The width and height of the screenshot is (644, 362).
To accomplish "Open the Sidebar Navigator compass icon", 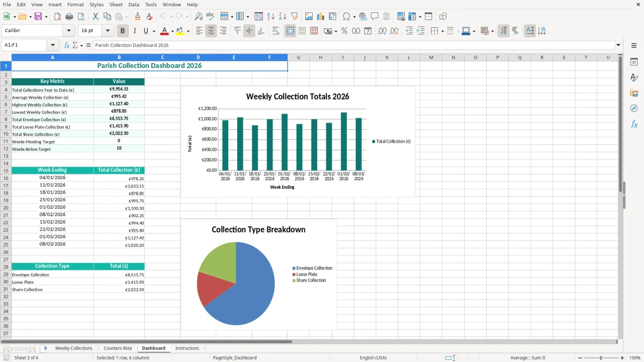I will pyautogui.click(x=634, y=108).
